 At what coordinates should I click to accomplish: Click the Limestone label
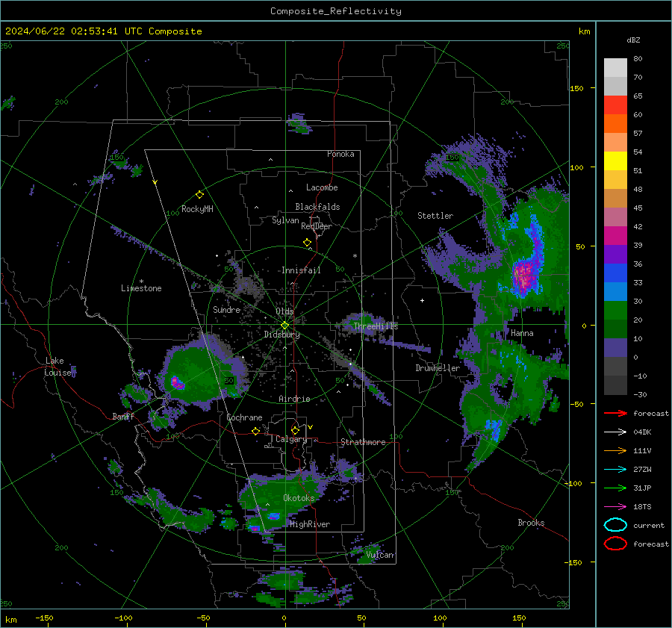(x=141, y=288)
